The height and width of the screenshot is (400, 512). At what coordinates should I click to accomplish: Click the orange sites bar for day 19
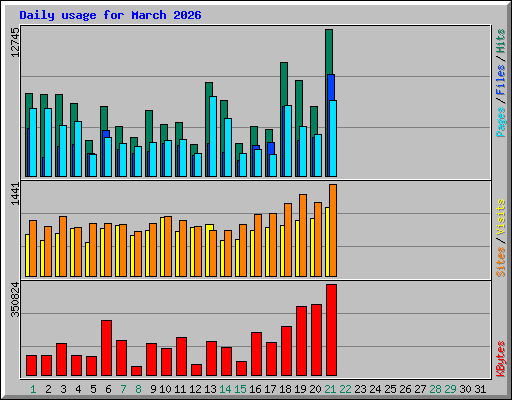click(x=303, y=235)
